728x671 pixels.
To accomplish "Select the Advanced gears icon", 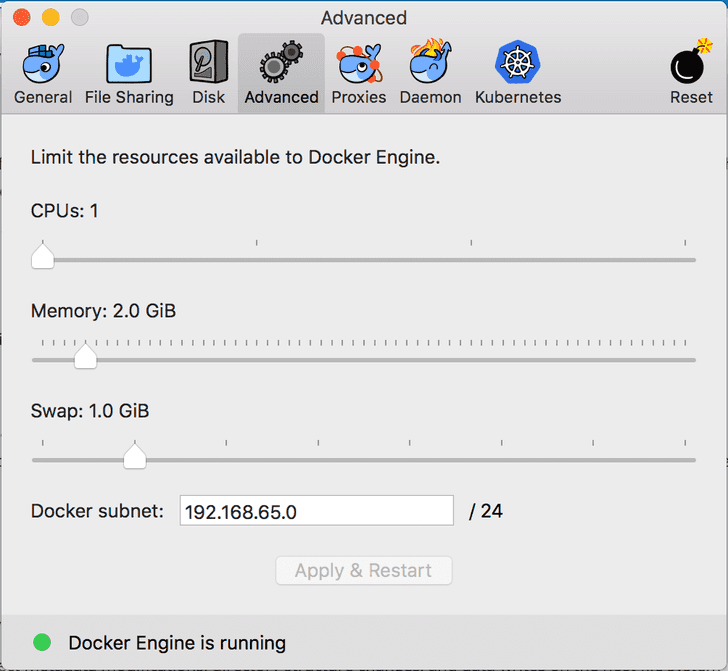I will pos(281,63).
